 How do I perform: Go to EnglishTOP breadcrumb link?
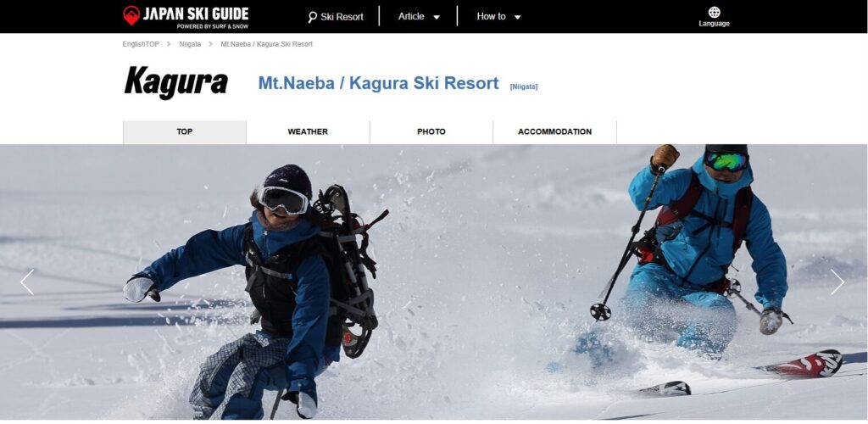[141, 44]
